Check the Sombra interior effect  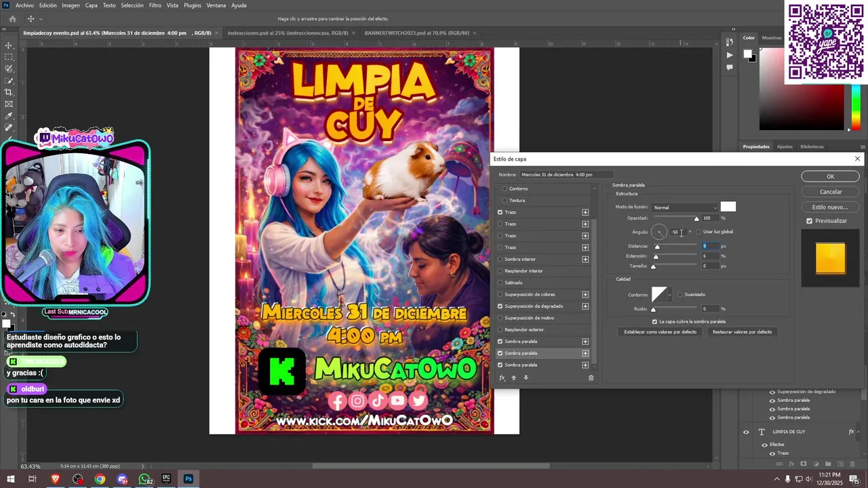click(x=500, y=259)
